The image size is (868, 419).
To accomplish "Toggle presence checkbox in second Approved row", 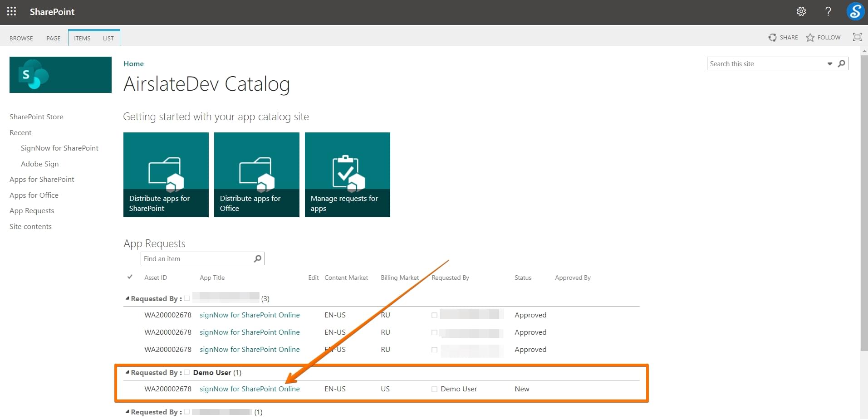I will coord(434,332).
